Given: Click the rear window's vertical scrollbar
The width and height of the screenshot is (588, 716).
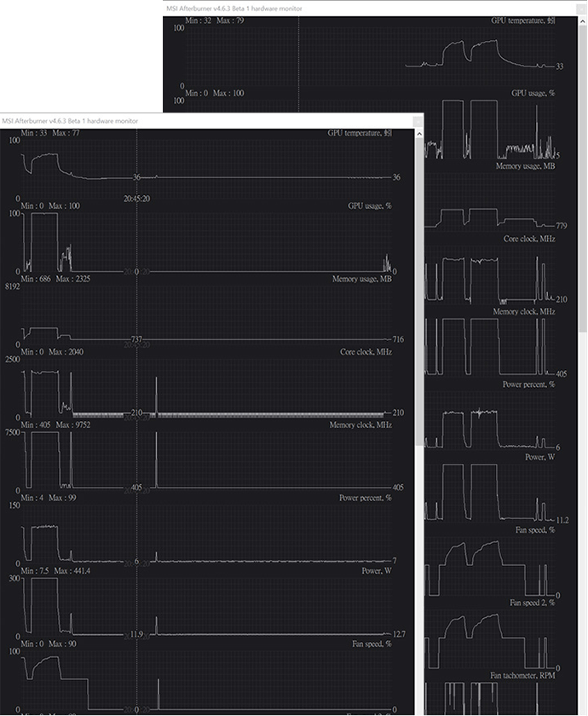Looking at the screenshot, I should pyautogui.click(x=582, y=170).
